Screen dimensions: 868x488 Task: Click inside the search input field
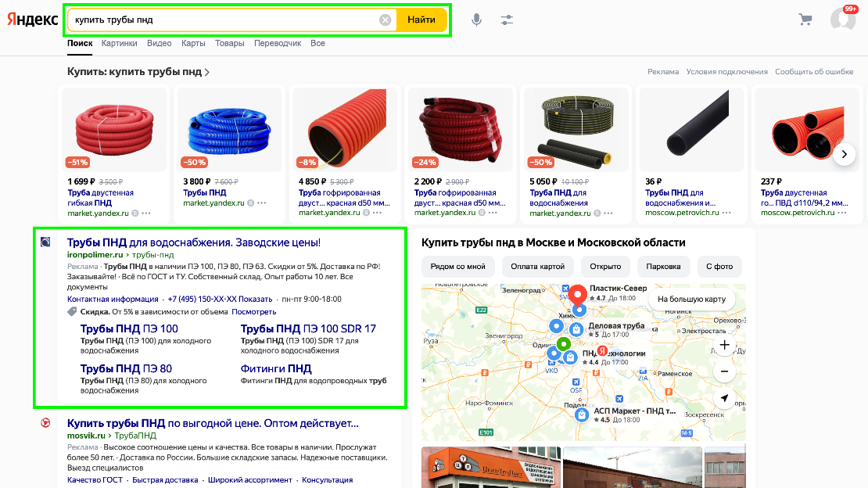pyautogui.click(x=224, y=20)
